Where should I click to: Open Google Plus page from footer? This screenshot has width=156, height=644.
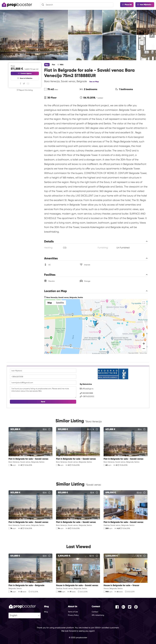123,607
